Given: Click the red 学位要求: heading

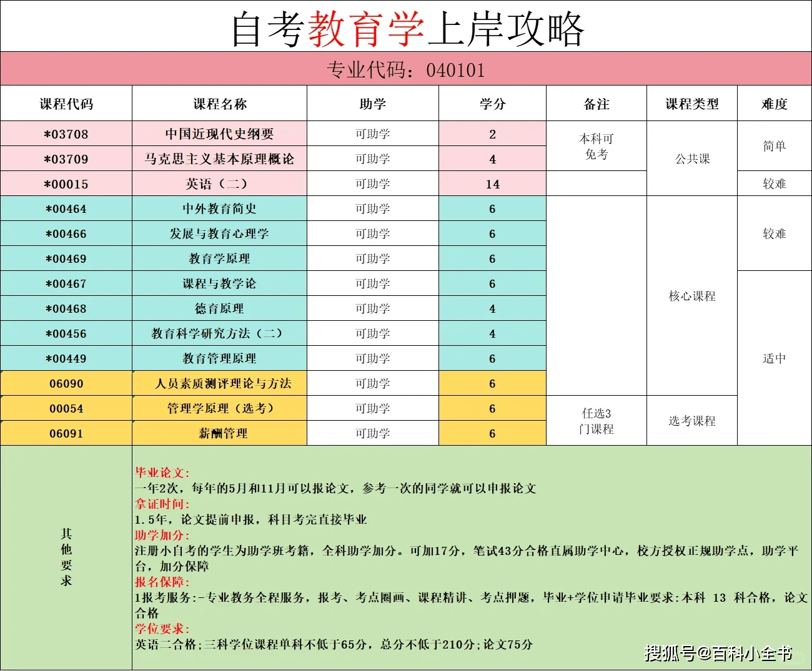Looking at the screenshot, I should pyautogui.click(x=162, y=629).
